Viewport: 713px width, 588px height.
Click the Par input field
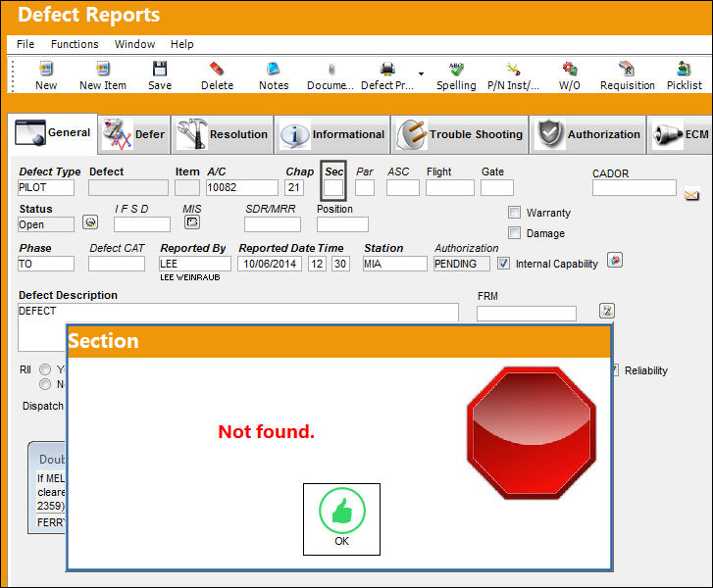tap(365, 187)
